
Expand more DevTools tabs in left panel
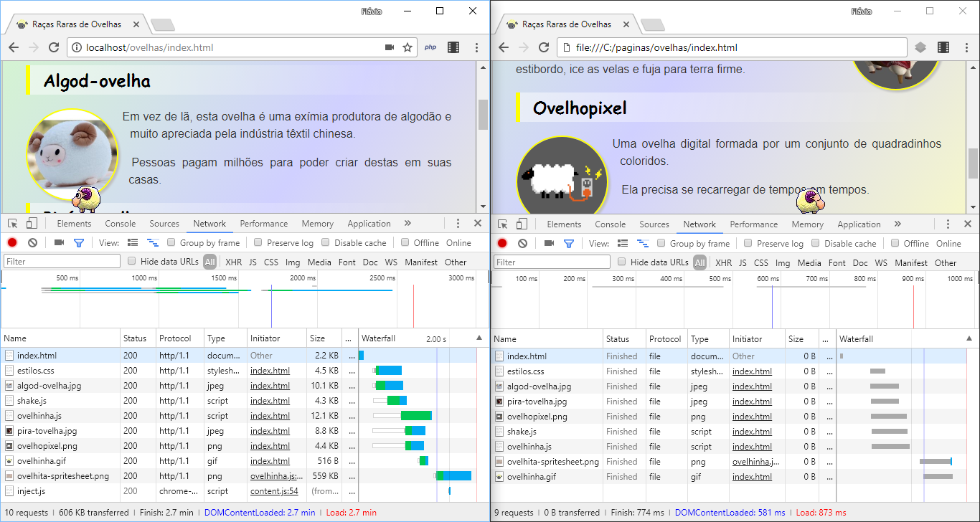pos(407,224)
